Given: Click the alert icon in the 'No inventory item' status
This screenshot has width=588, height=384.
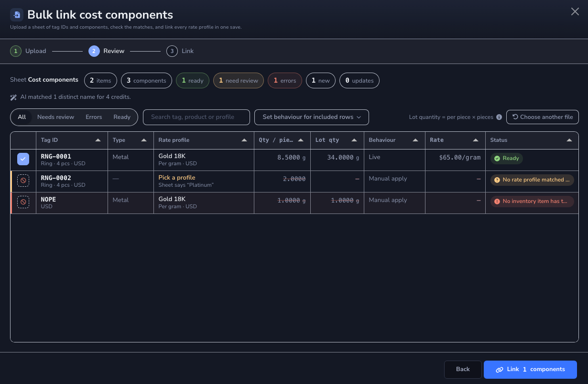Looking at the screenshot, I should 497,201.
